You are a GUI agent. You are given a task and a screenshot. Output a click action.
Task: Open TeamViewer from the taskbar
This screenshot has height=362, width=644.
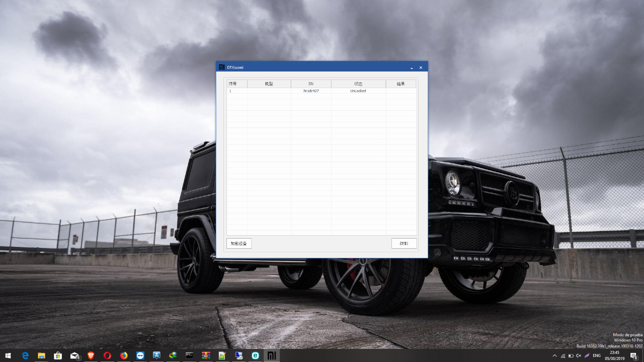click(140, 355)
